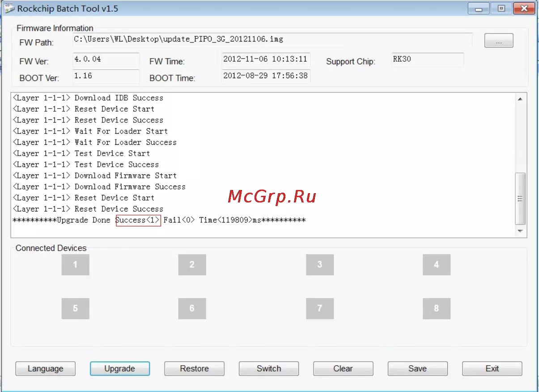Click connected device slot 7

[x=320, y=308]
